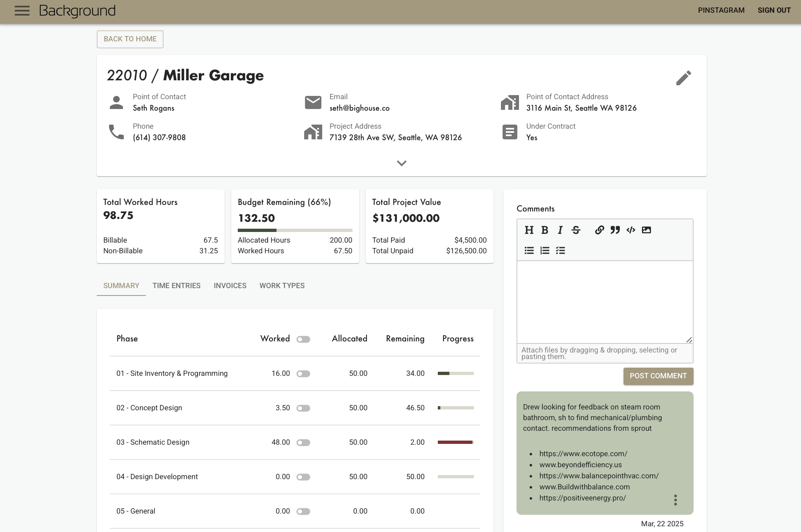Apply strikethrough in the comment toolbar

pos(576,230)
